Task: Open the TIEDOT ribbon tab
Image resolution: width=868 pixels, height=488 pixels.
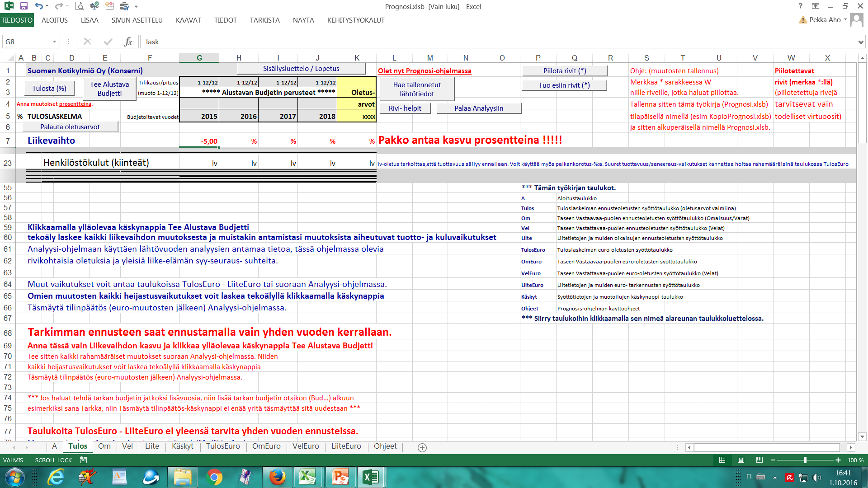Action: [x=226, y=20]
